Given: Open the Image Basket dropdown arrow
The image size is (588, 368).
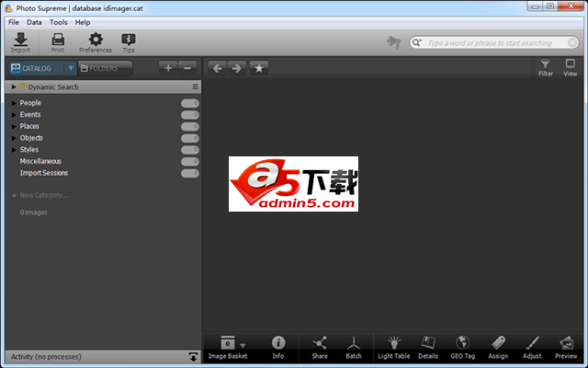Looking at the screenshot, I should click(x=243, y=346).
